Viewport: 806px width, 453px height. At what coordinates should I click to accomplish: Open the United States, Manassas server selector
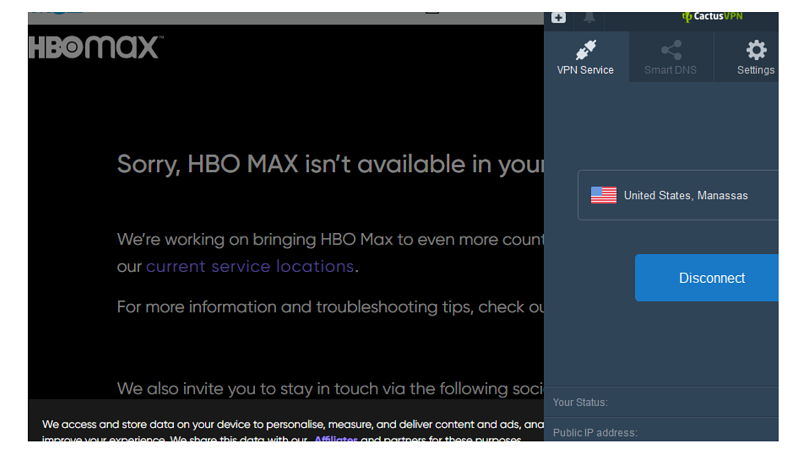point(678,195)
